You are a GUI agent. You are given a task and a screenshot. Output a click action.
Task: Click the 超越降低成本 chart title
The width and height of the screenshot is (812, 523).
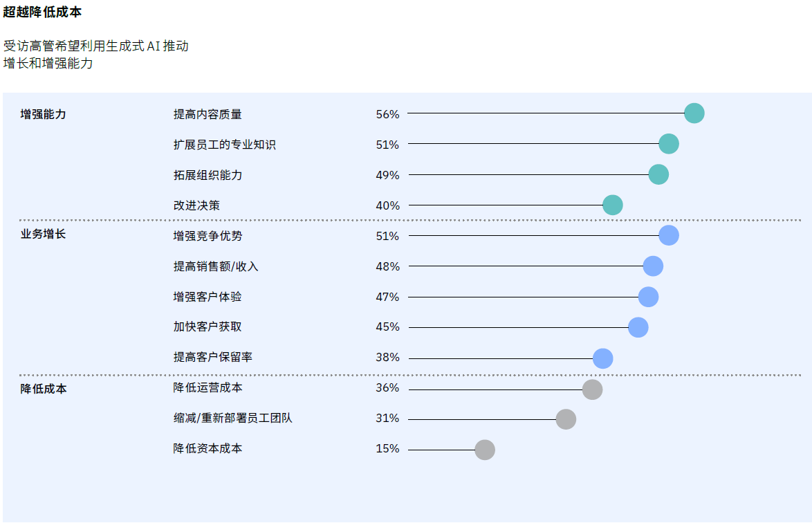point(42,12)
